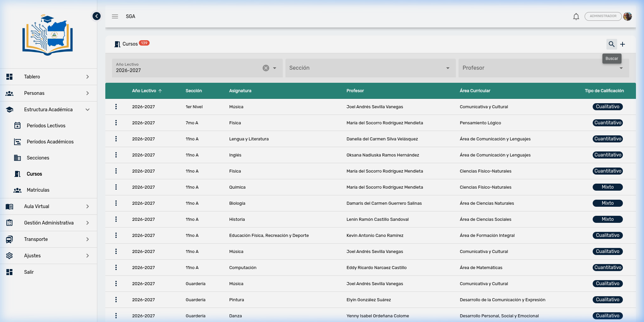Collapse the Estructura Académica menu
This screenshot has height=322, width=644.
[x=48, y=110]
